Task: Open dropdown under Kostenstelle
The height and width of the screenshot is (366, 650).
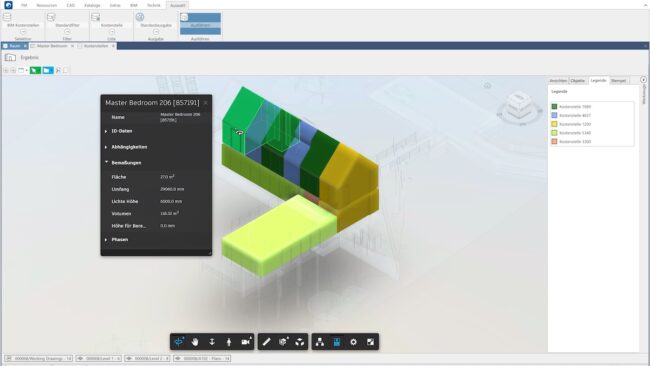Action: pos(112,32)
